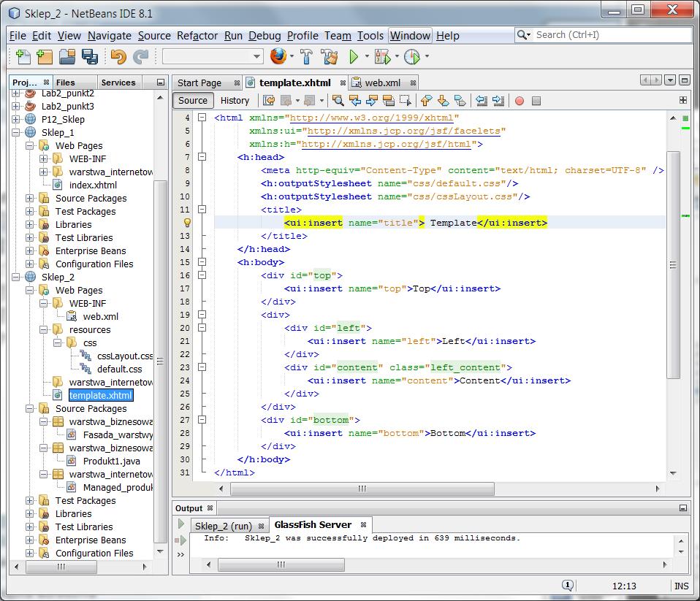The width and height of the screenshot is (700, 601).
Task: Select index.xhtml under Sklep_1
Action: point(93,185)
